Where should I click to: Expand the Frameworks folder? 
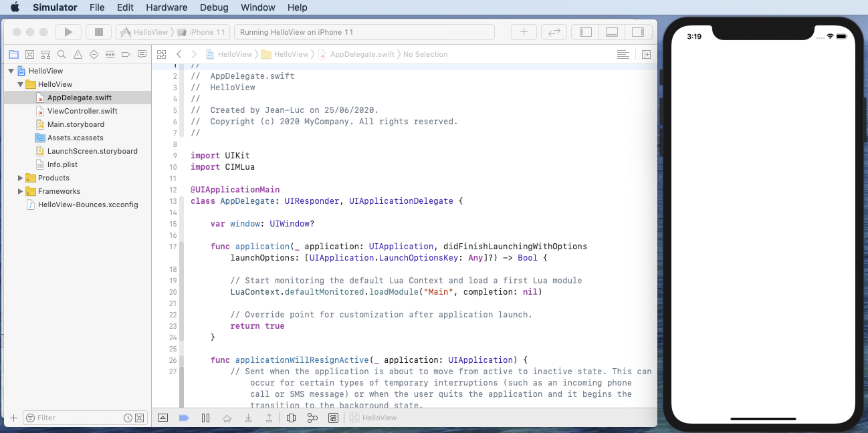click(x=21, y=191)
